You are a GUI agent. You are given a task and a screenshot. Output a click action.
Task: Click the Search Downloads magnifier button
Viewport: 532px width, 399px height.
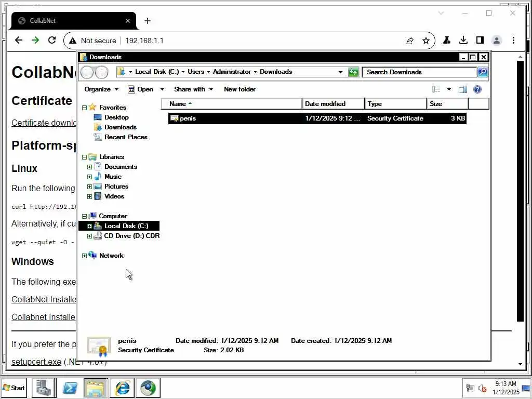(x=483, y=72)
